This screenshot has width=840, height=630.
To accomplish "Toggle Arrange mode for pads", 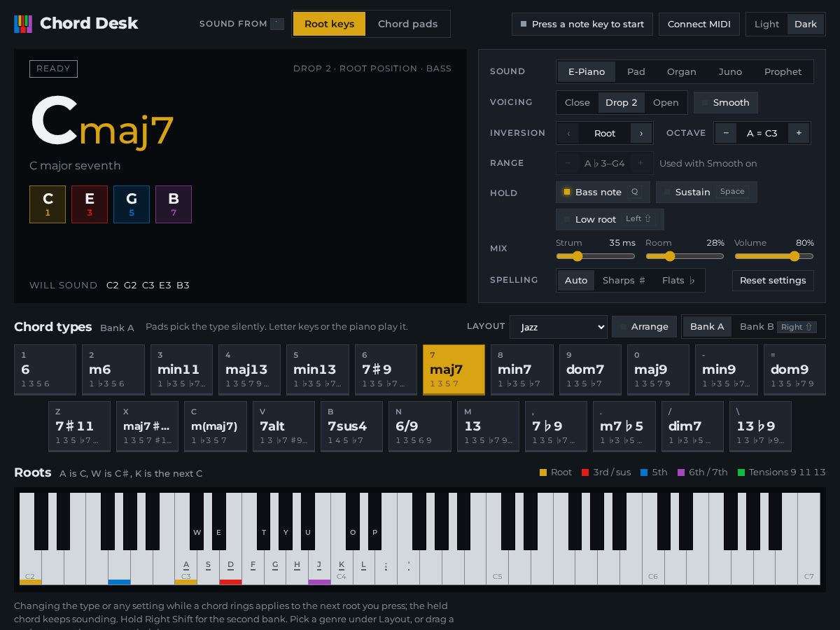I will (644, 327).
